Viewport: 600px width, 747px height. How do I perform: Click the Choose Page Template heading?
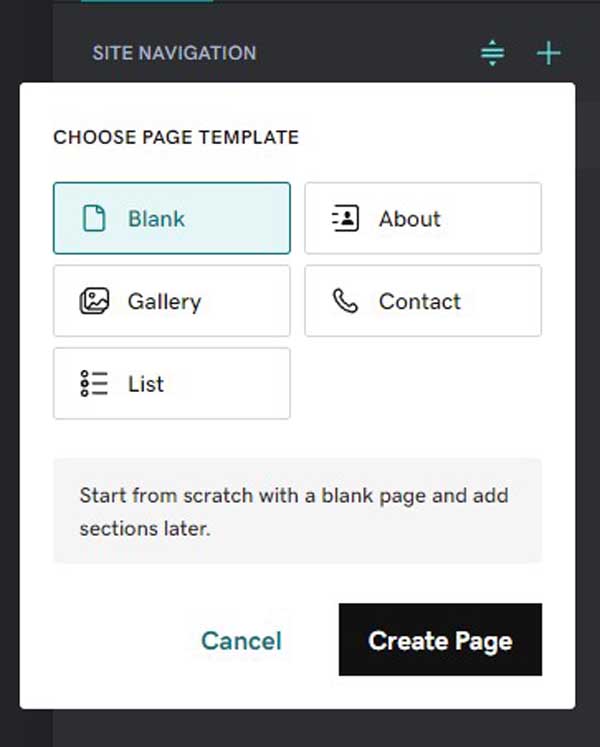point(176,137)
